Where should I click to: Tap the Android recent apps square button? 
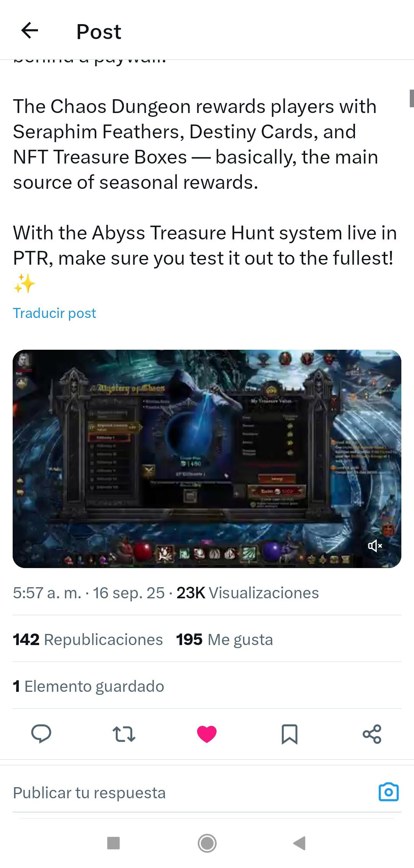[113, 843]
